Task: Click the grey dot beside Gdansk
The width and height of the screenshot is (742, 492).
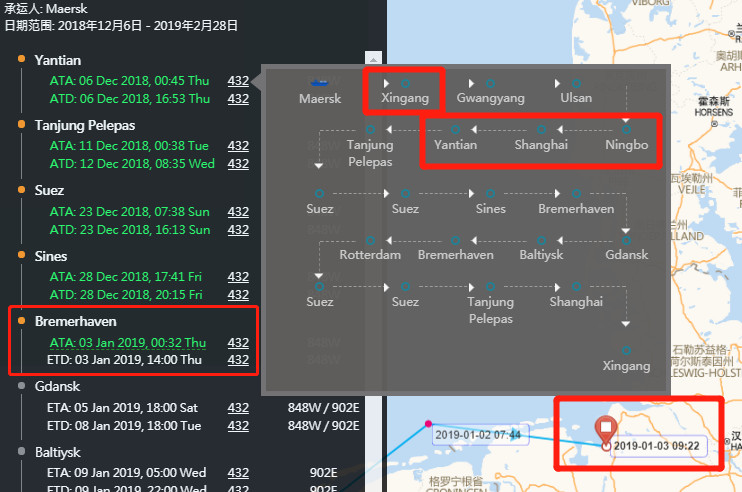Action: [x=21, y=386]
